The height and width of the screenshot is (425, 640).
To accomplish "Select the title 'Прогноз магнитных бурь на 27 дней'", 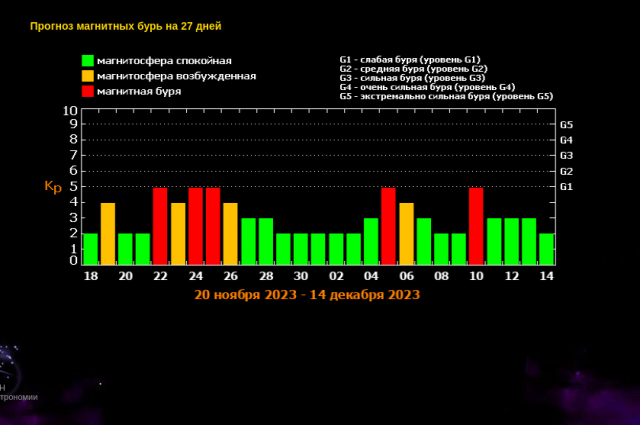I will click(x=126, y=26).
